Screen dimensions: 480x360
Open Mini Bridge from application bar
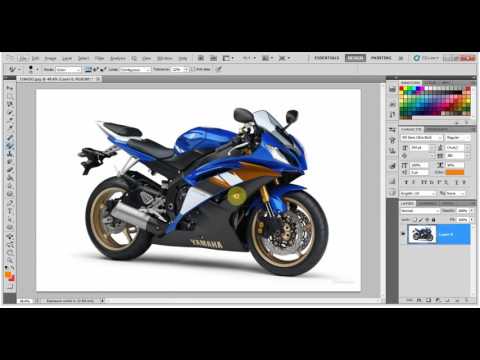(x=213, y=58)
